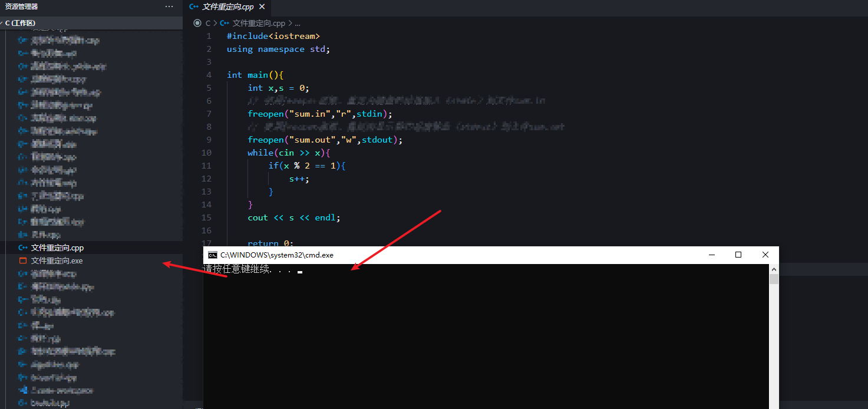Click the 资源管理器 panel title
The image size is (868, 409).
[21, 6]
